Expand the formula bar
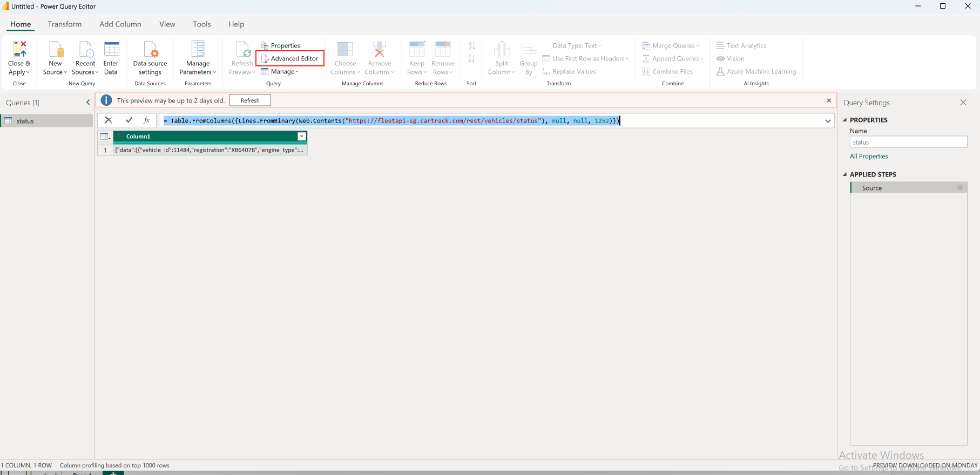The width and height of the screenshot is (980, 475). click(x=828, y=121)
